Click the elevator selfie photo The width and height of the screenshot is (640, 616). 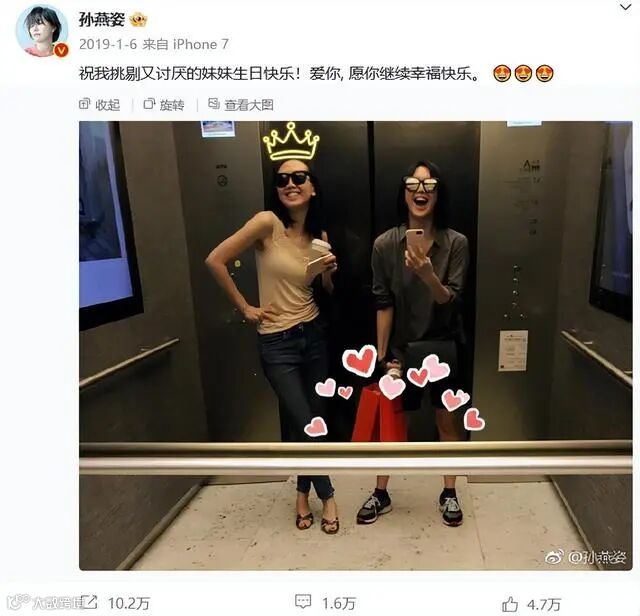356,345
